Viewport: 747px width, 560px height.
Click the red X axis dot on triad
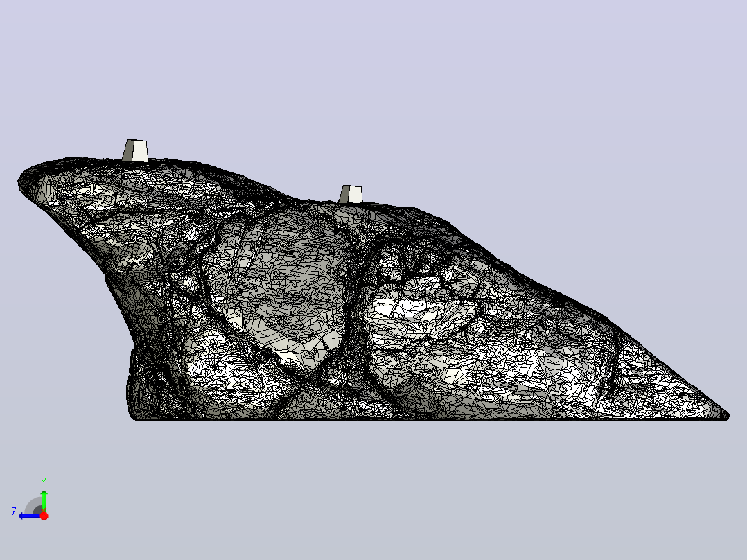pos(44,516)
